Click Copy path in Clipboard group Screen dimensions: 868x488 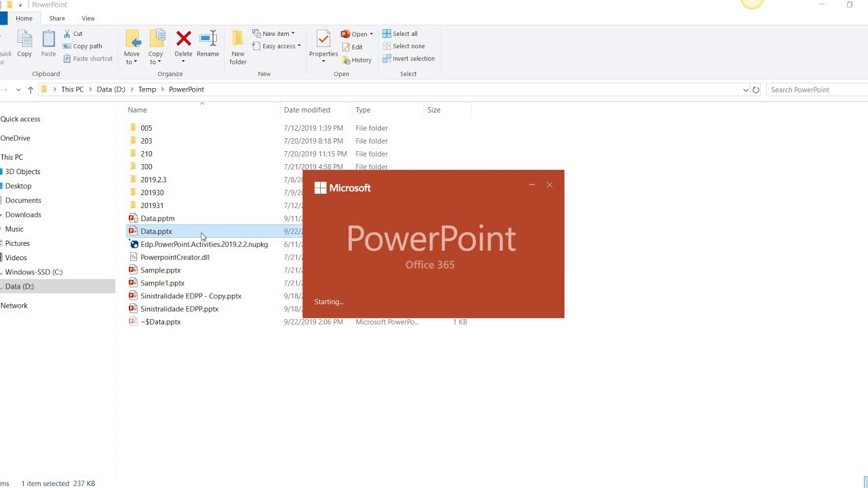(x=83, y=46)
